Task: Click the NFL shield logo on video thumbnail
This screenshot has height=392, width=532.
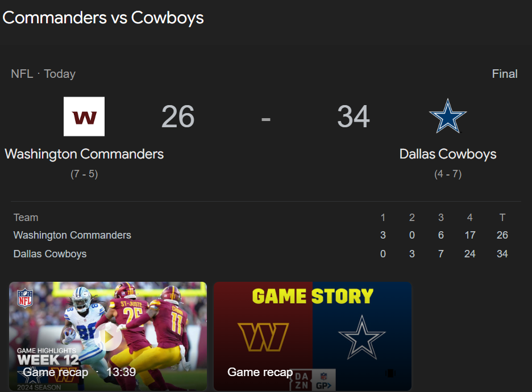Action: pyautogui.click(x=25, y=298)
